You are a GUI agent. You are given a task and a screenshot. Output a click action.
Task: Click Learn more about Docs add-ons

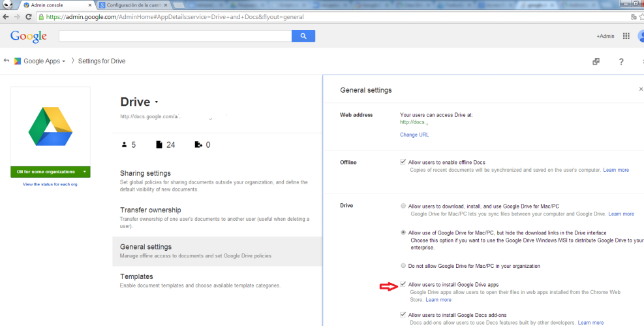(x=590, y=323)
